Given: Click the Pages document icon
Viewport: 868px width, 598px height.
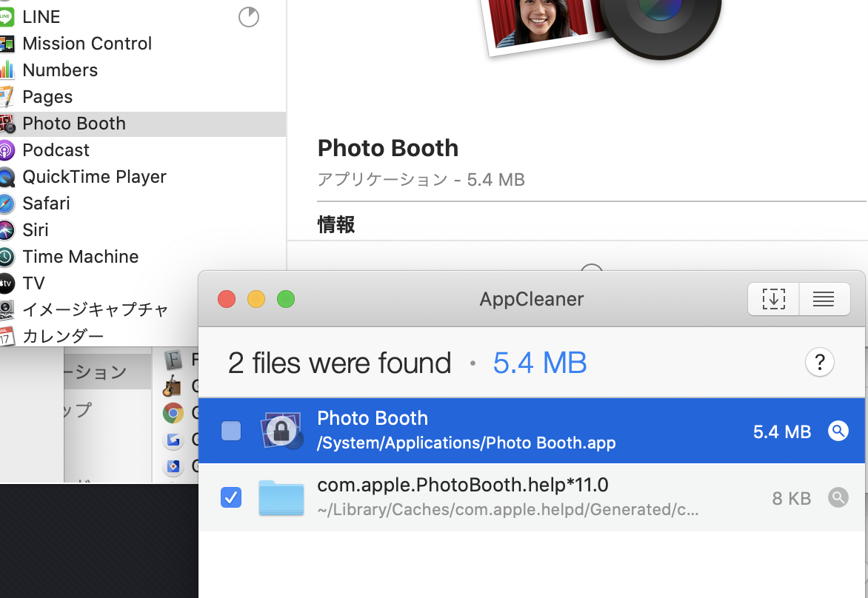Looking at the screenshot, I should pos(6,97).
